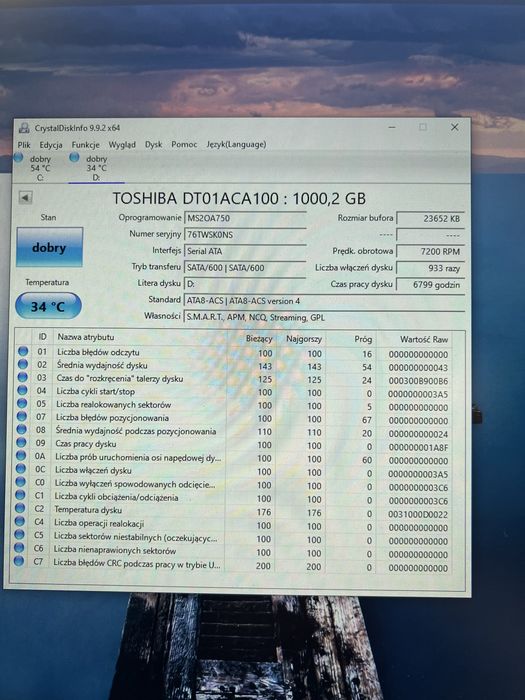
Task: Select the Liczba operacji realokacji row
Action: point(231,525)
